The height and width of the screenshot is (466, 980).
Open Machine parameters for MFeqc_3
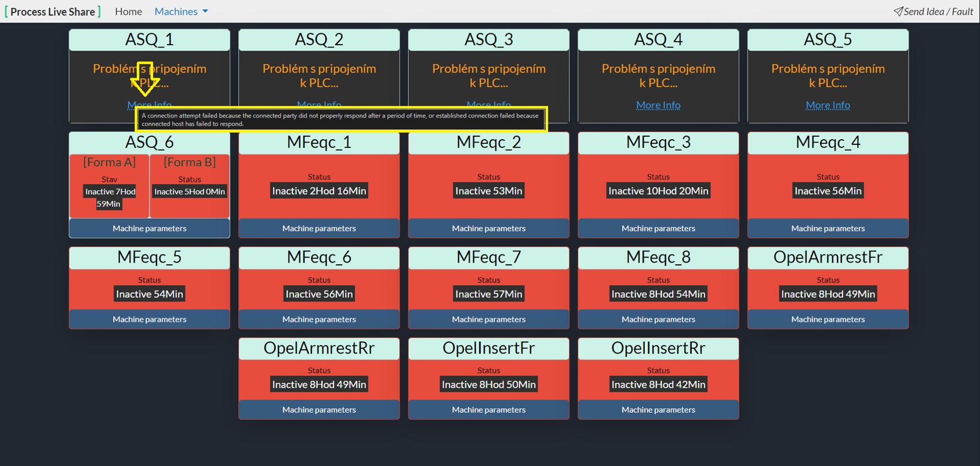pyautogui.click(x=658, y=228)
